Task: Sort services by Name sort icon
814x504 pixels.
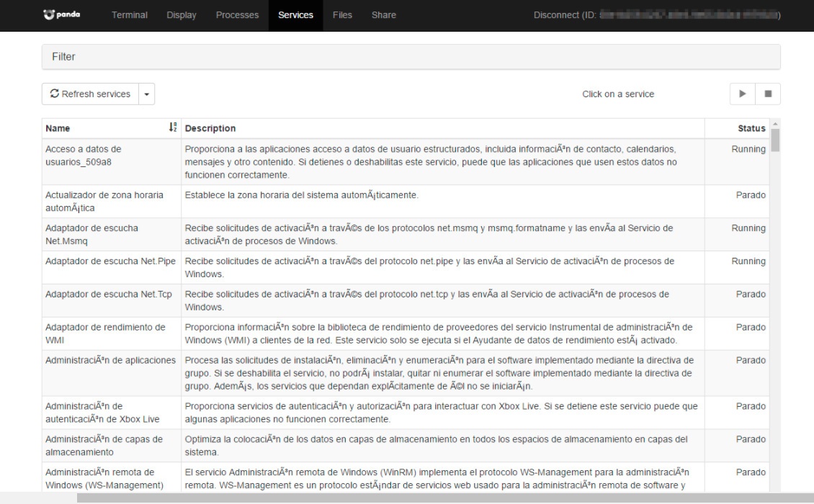Action: (173, 127)
